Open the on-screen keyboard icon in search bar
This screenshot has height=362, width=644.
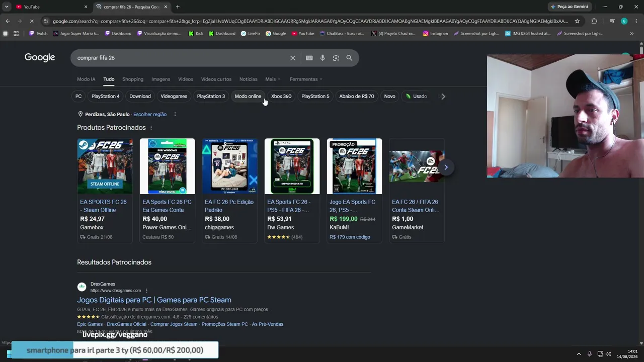point(309,58)
